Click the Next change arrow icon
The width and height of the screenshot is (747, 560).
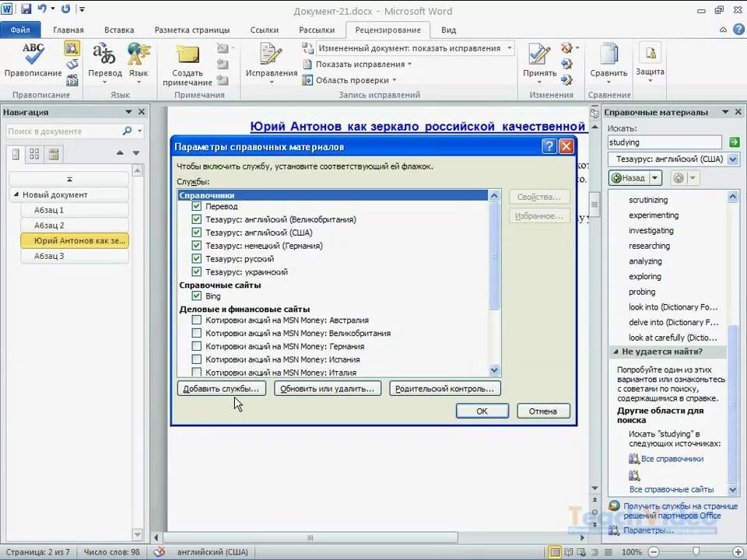coord(566,79)
